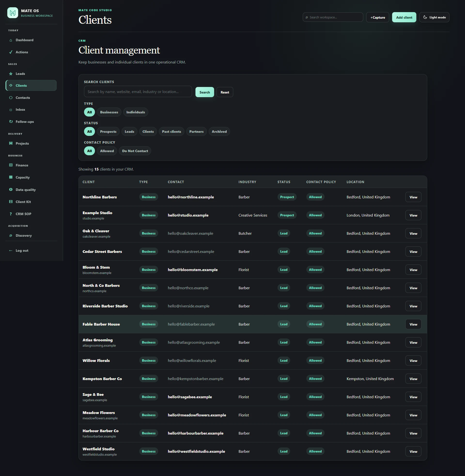Click hello@bloomstem.example contact
This screenshot has width=465, height=476.
click(193, 270)
